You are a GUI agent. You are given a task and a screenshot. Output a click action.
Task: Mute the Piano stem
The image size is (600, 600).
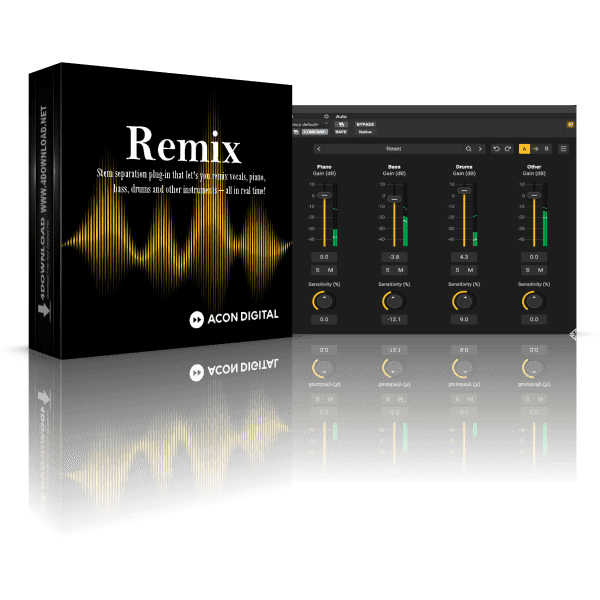point(331,270)
